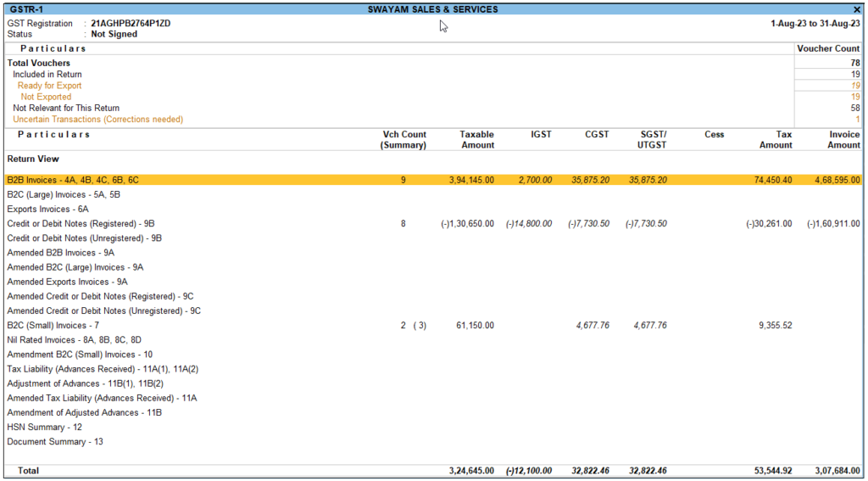This screenshot has width=868, height=481.
Task: Click credit notes taxable amount (-)1,30,650.00
Action: [x=467, y=223]
